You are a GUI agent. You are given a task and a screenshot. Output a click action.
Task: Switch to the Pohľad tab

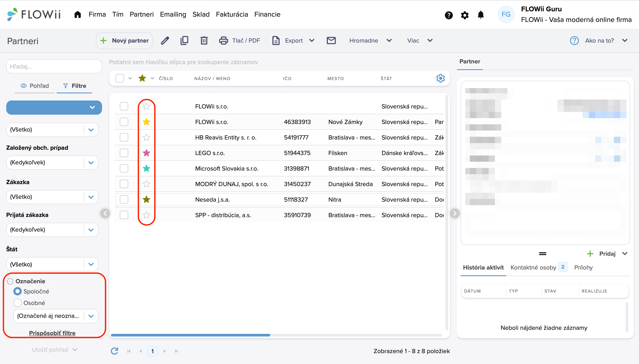pos(34,86)
